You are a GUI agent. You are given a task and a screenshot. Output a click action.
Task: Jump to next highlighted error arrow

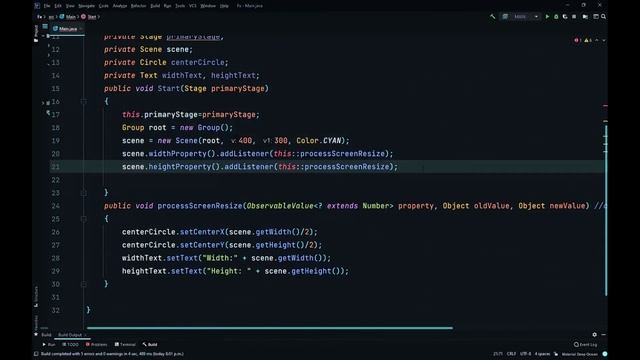point(604,40)
